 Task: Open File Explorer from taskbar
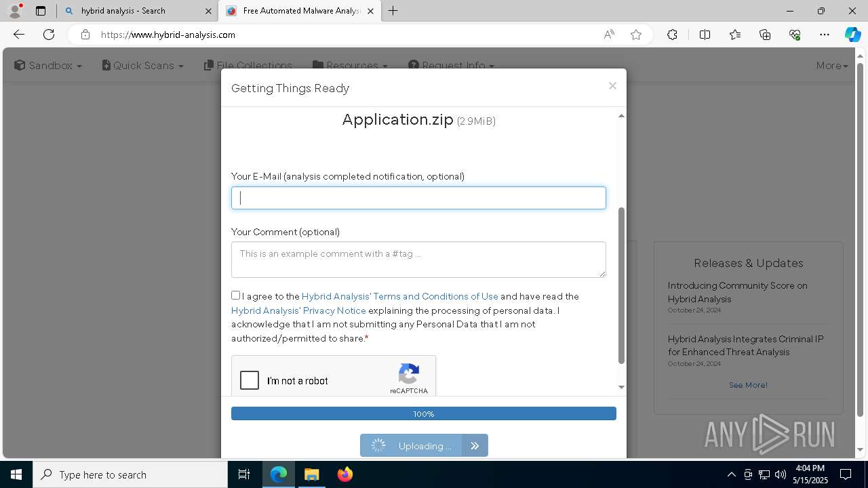(311, 474)
